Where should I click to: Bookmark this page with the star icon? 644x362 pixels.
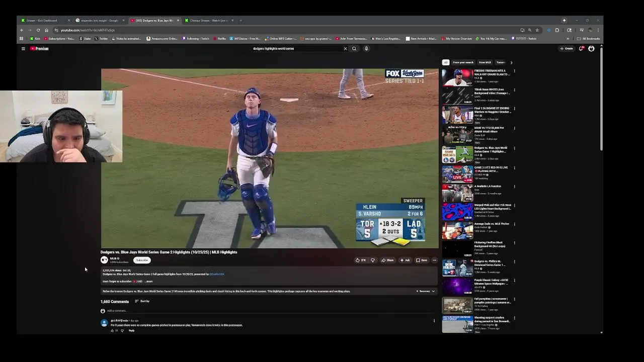point(537,30)
